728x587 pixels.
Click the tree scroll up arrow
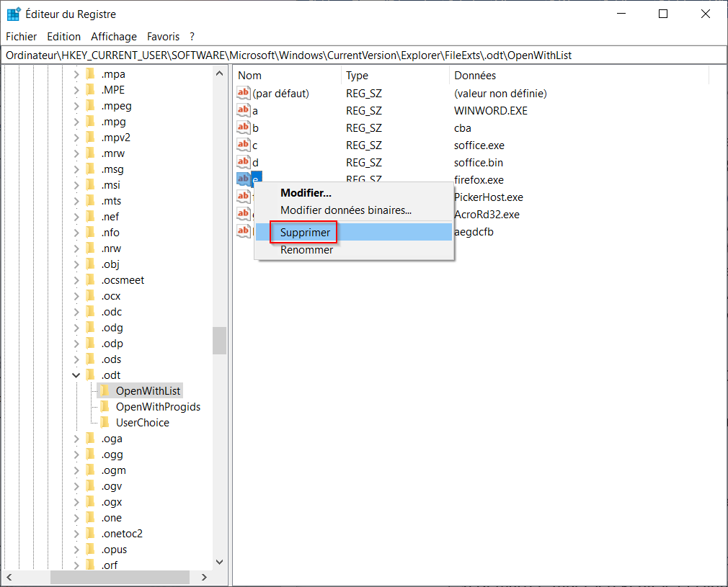pyautogui.click(x=220, y=73)
